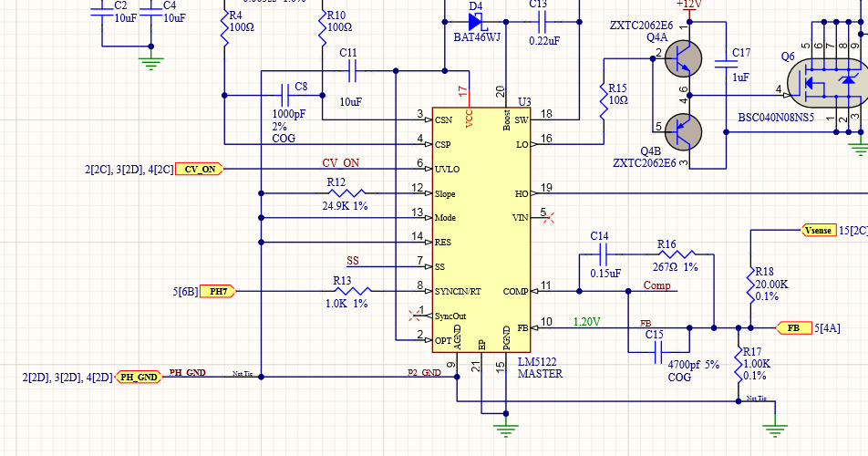This screenshot has width=868, height=456.
Task: Click the 'SYNCIN/RT' pin label
Action: click(458, 292)
